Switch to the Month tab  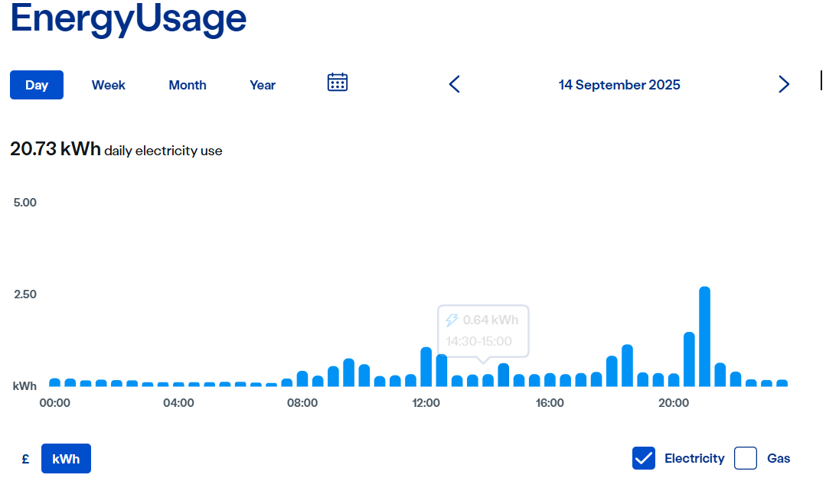click(188, 85)
